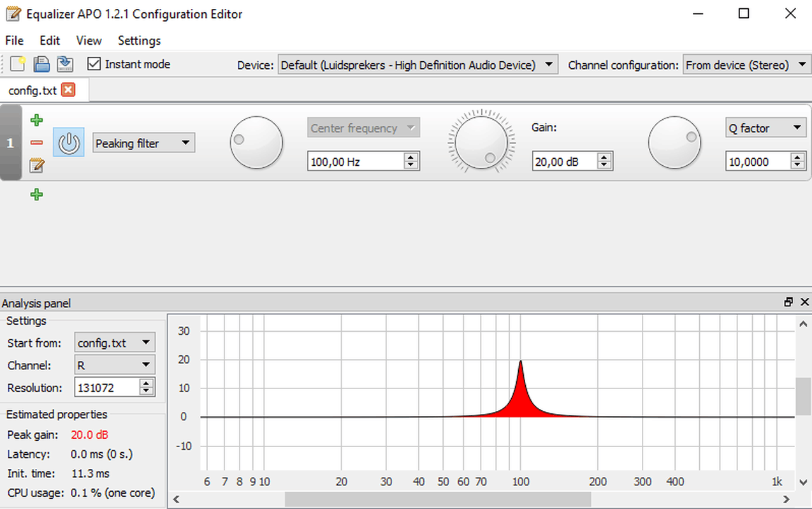Click the Resolution 131072 field
Viewport: 812px width, 509px height.
106,387
